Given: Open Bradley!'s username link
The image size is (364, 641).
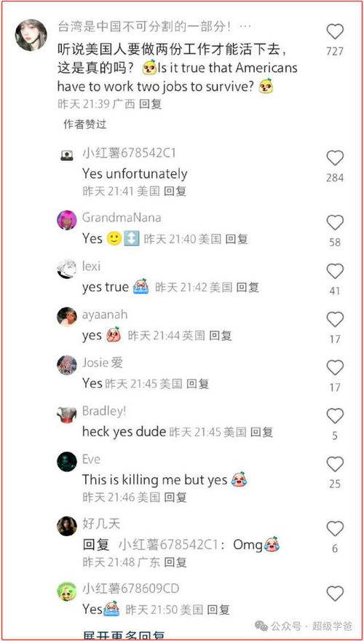Looking at the screenshot, I should [104, 411].
